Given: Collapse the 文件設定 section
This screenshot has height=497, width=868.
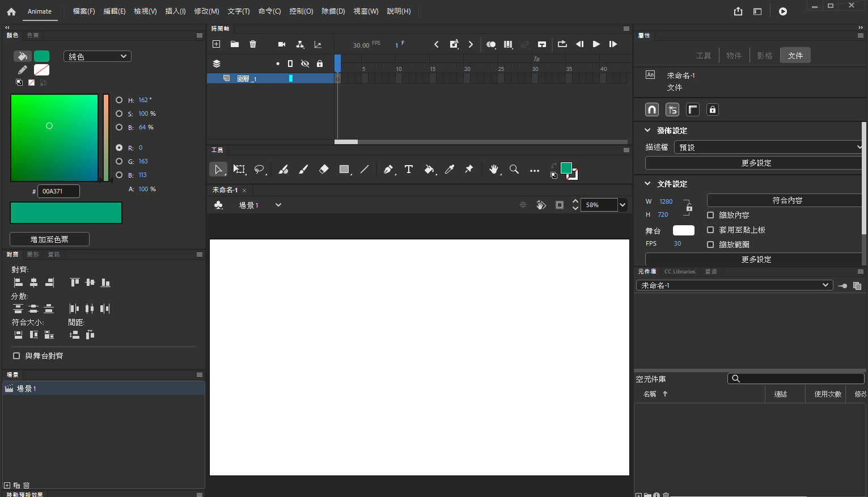Looking at the screenshot, I should click(647, 184).
